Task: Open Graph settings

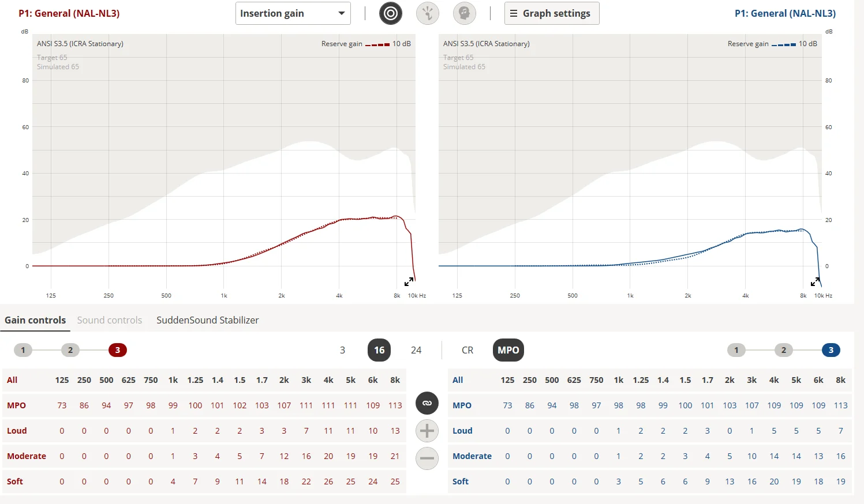Action: click(552, 13)
